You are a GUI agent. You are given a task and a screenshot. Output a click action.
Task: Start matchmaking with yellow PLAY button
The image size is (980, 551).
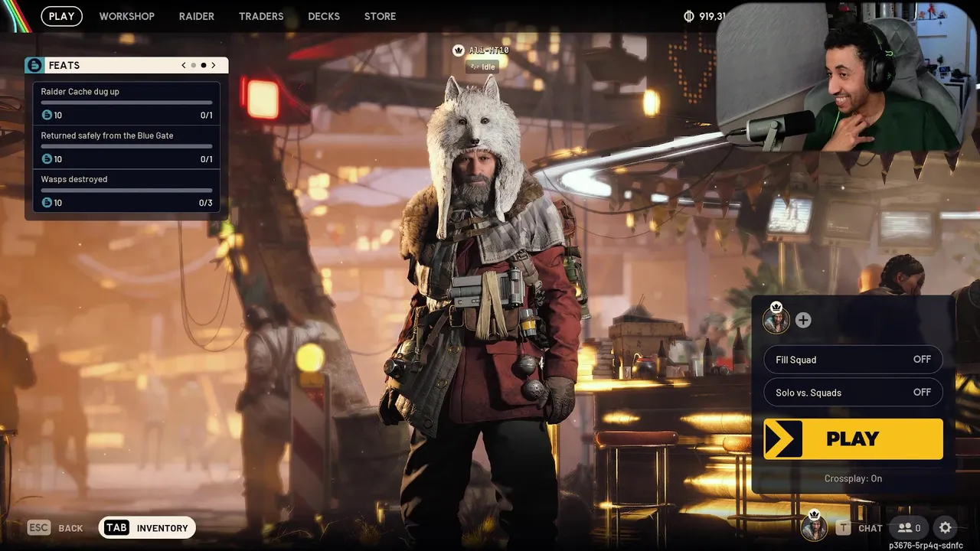(x=853, y=439)
